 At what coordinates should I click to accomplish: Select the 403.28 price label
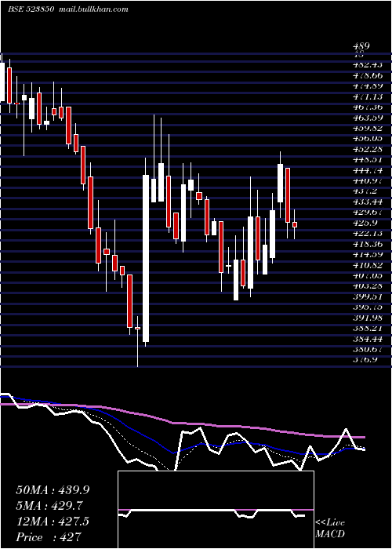[368, 286]
